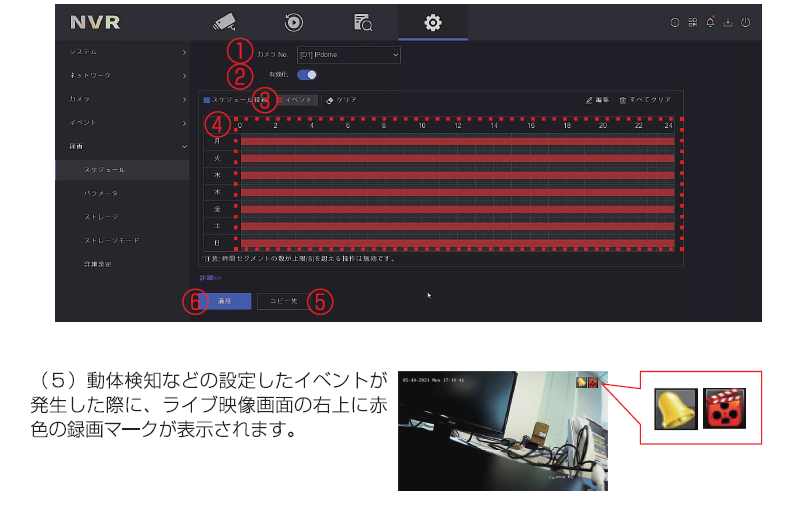This screenshot has height=515, width=802.
Task: Click the download icon in top bar
Action: [x=727, y=22]
